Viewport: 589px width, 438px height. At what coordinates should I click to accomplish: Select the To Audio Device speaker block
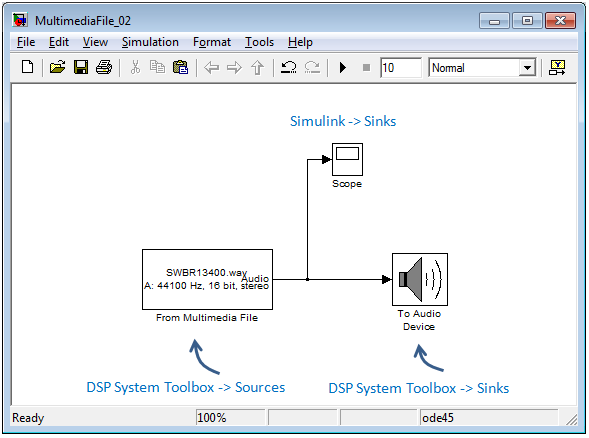[x=420, y=279]
